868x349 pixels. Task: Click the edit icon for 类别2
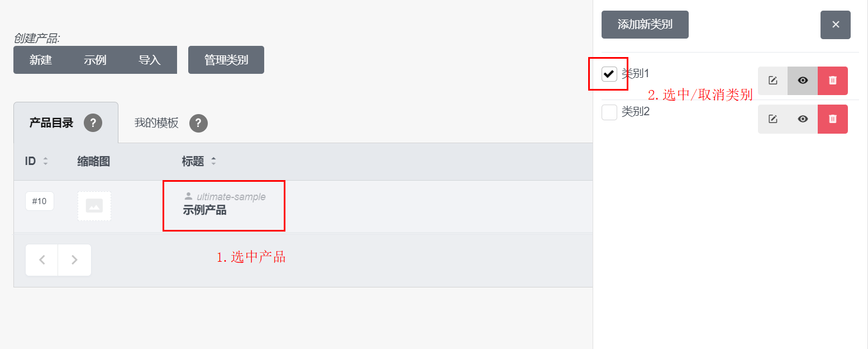pos(772,119)
